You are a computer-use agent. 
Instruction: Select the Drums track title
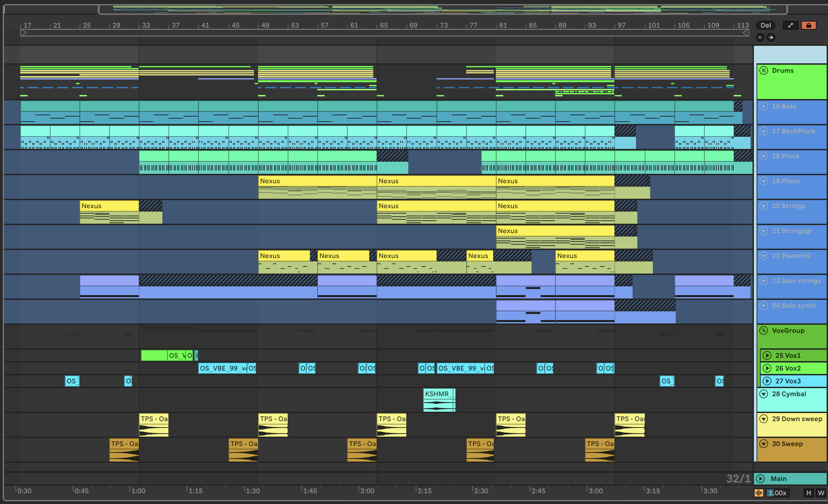[x=783, y=70]
